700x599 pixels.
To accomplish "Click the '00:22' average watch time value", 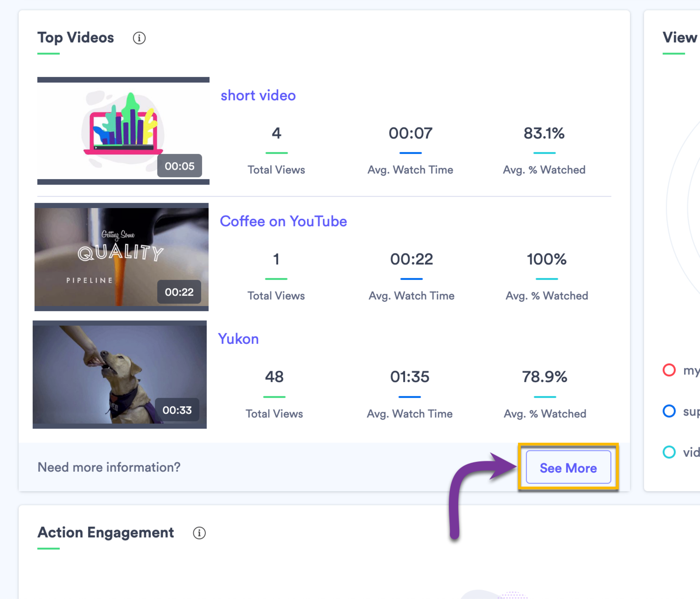I will [x=412, y=259].
